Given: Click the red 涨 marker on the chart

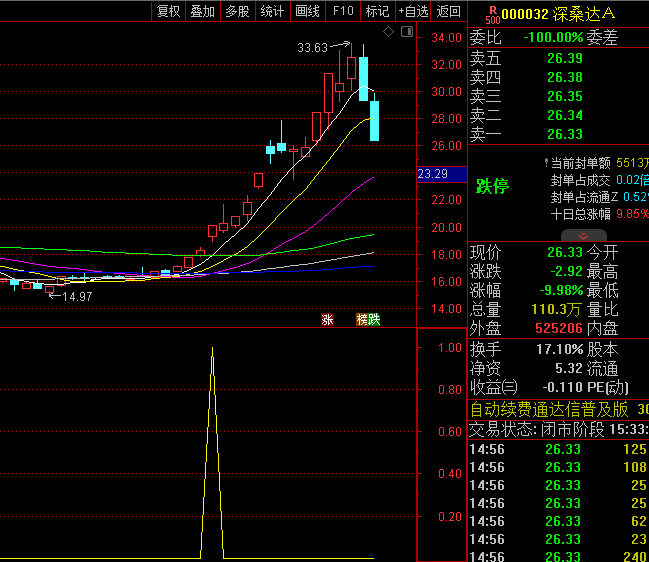Looking at the screenshot, I should tap(327, 320).
